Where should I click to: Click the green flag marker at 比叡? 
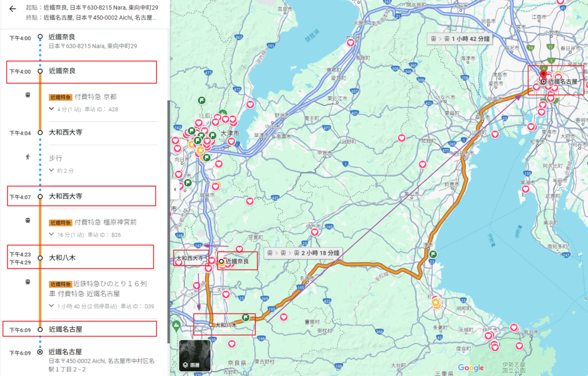[x=202, y=100]
